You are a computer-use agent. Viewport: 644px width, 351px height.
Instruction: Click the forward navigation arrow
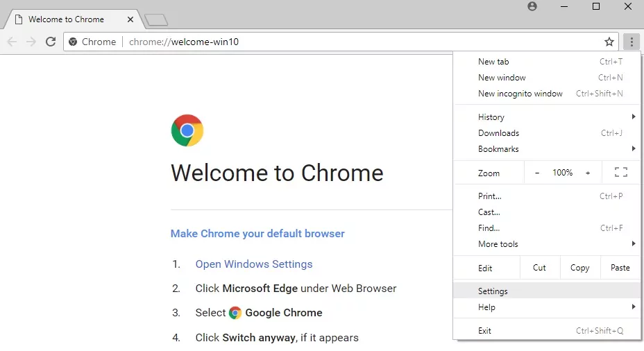(31, 42)
